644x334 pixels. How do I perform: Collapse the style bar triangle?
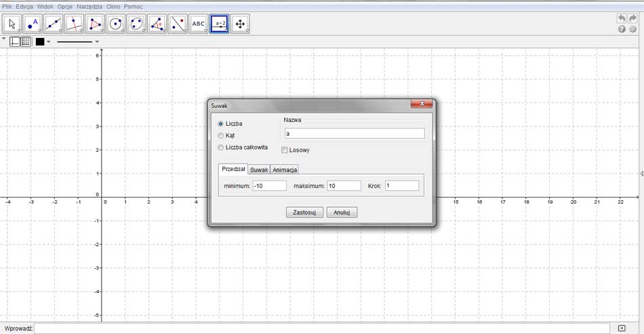4,39
